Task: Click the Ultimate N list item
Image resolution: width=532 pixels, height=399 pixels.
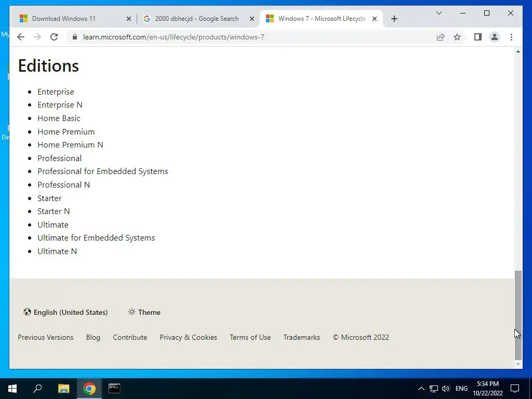Action: (x=57, y=251)
